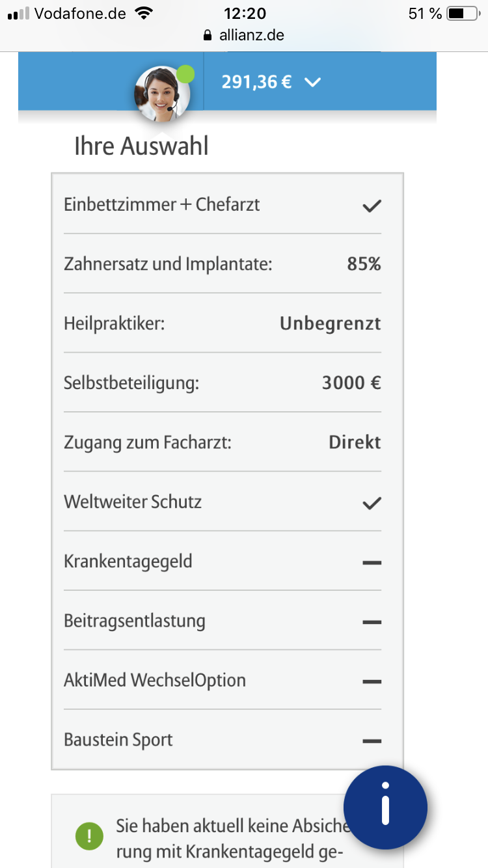Tap the battery icon in status bar
The width and height of the screenshot is (488, 868).
click(x=463, y=14)
